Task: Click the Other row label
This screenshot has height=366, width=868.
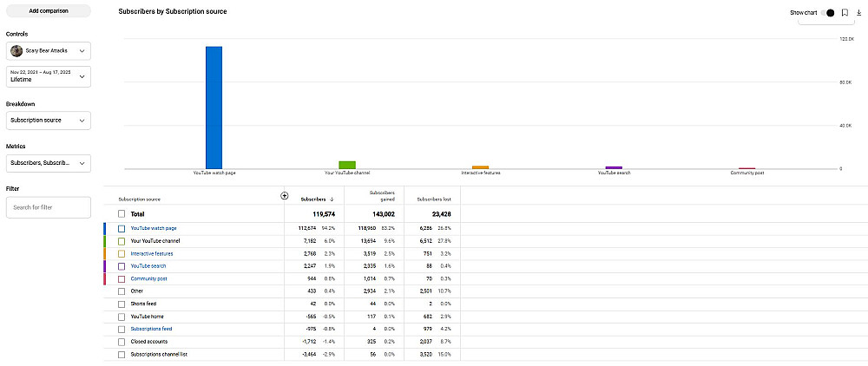Action: [x=137, y=291]
